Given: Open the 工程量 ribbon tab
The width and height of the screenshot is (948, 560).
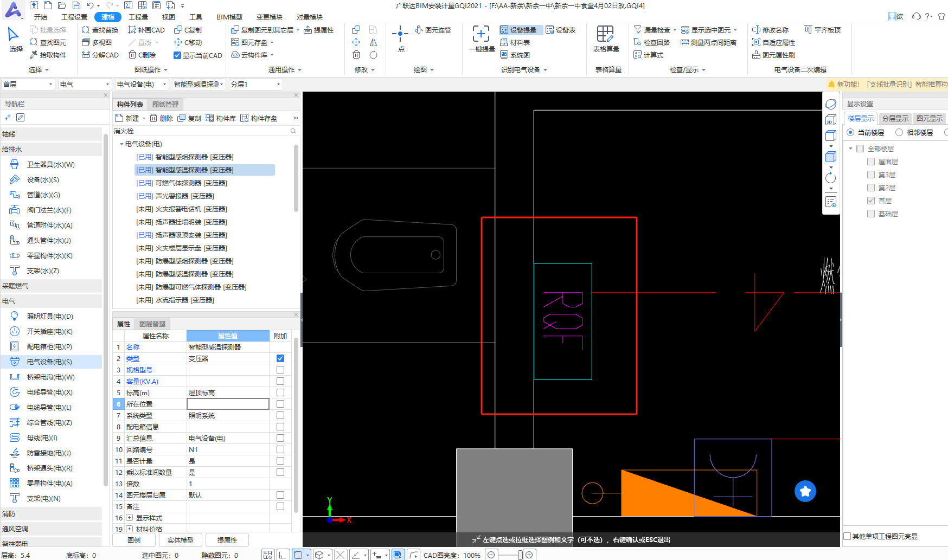Looking at the screenshot, I should 138,17.
